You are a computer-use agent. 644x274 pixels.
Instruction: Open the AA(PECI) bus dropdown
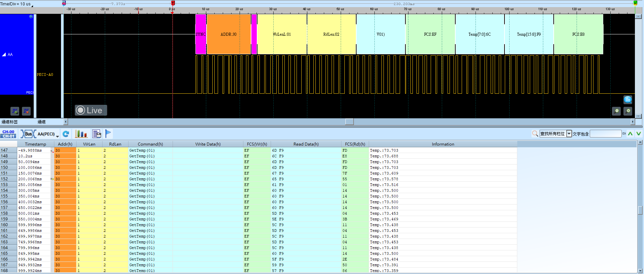click(x=48, y=134)
